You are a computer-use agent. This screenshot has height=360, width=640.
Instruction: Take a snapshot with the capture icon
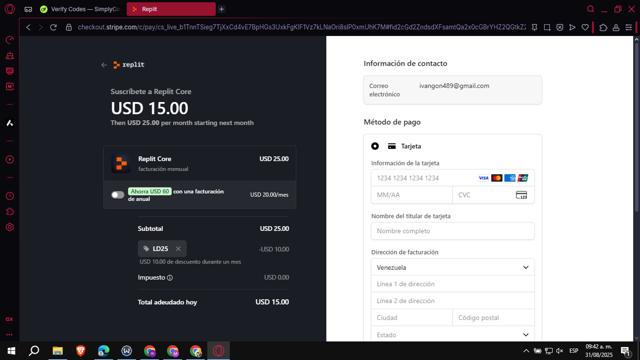(547, 27)
